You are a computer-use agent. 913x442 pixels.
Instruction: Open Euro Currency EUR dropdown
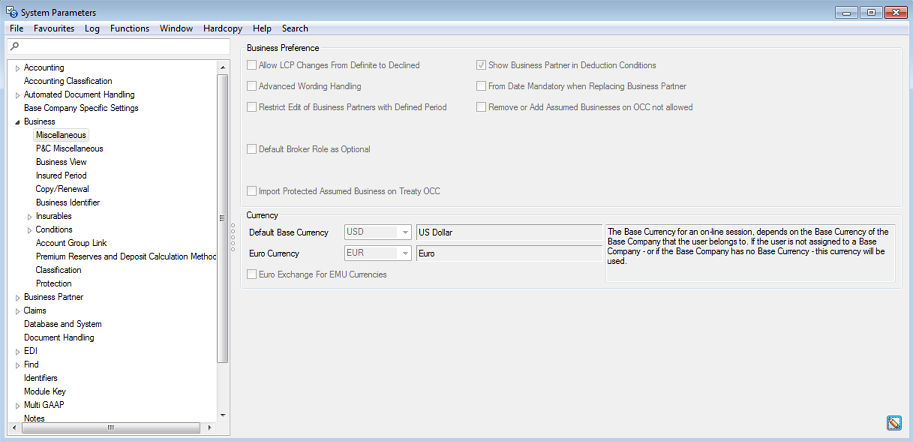pyautogui.click(x=405, y=254)
